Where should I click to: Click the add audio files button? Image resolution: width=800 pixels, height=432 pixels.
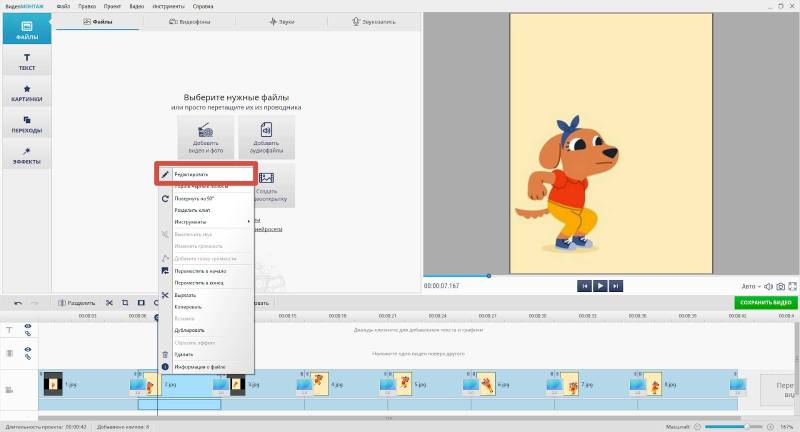coord(266,137)
